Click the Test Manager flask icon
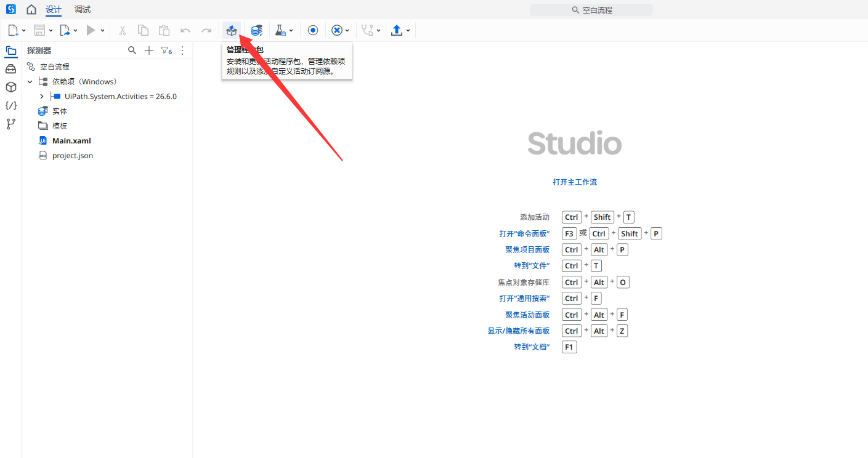The width and height of the screenshot is (868, 458). 280,30
